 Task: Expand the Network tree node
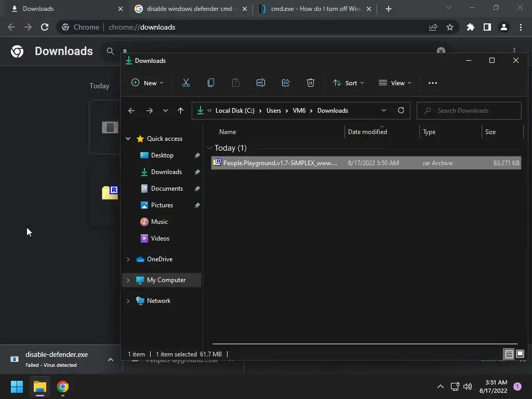pyautogui.click(x=128, y=301)
